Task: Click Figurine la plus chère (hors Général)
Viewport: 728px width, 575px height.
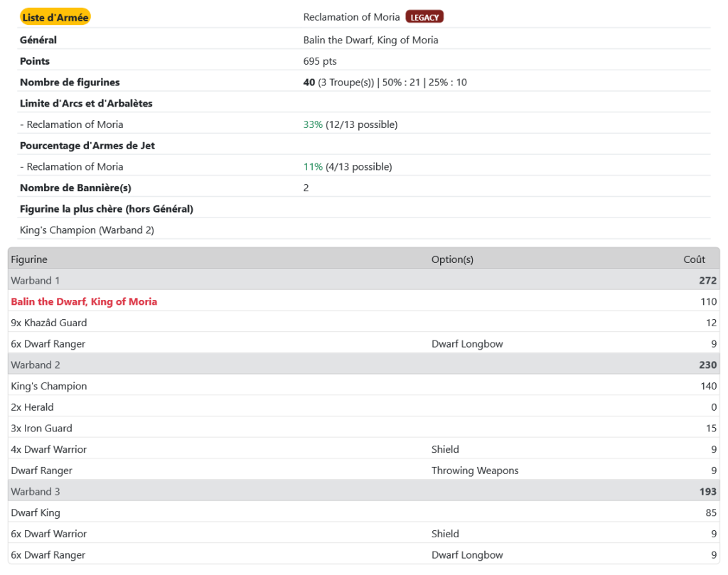Action: pyautogui.click(x=107, y=209)
